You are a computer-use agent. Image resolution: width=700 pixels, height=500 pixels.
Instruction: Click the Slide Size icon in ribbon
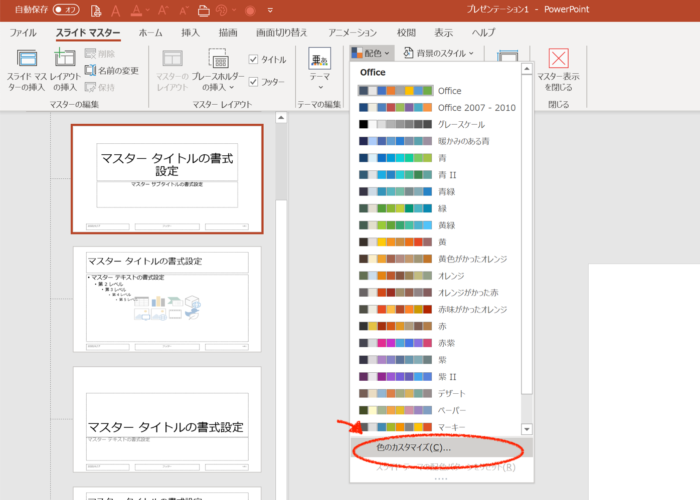(x=508, y=55)
